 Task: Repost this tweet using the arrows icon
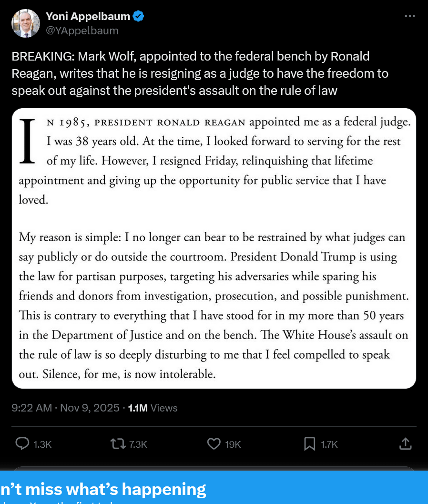(x=116, y=444)
